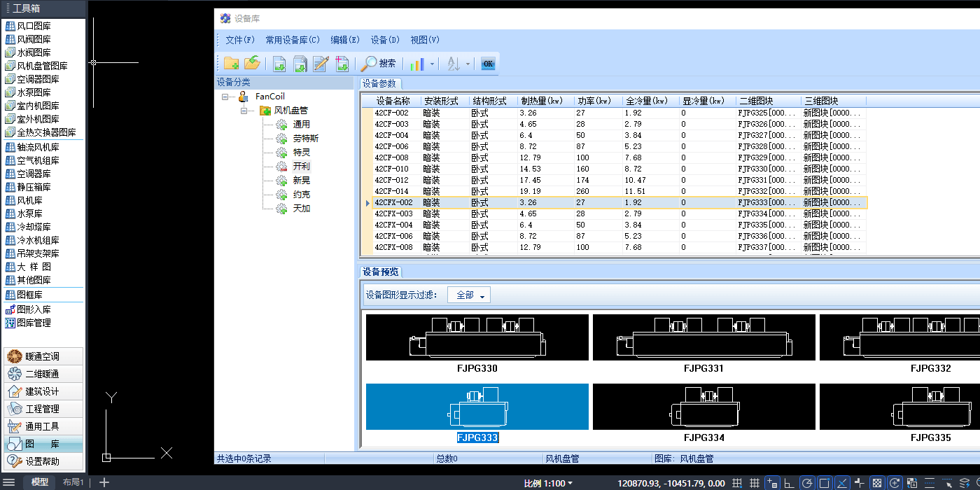Viewport: 980px width, 490px height.
Task: Open the 视图(V) menu
Action: [425, 40]
